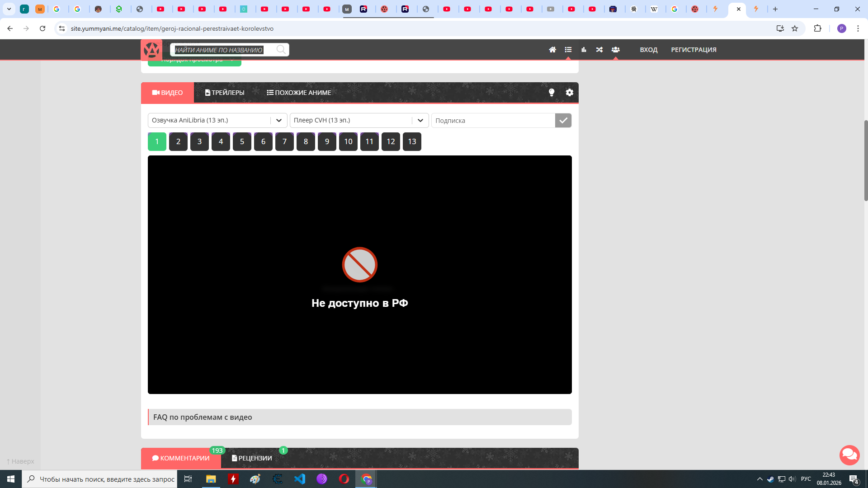Open the catalog list icon in header

coord(568,50)
